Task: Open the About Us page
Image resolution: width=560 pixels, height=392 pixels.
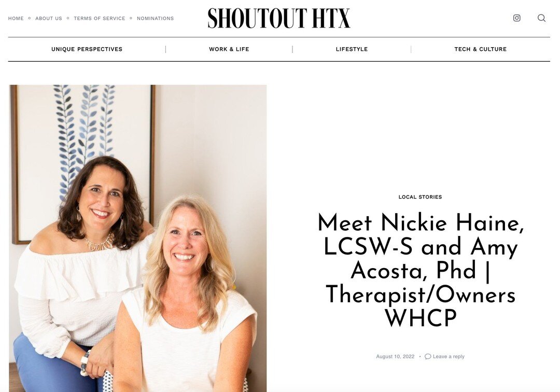Action: click(49, 18)
